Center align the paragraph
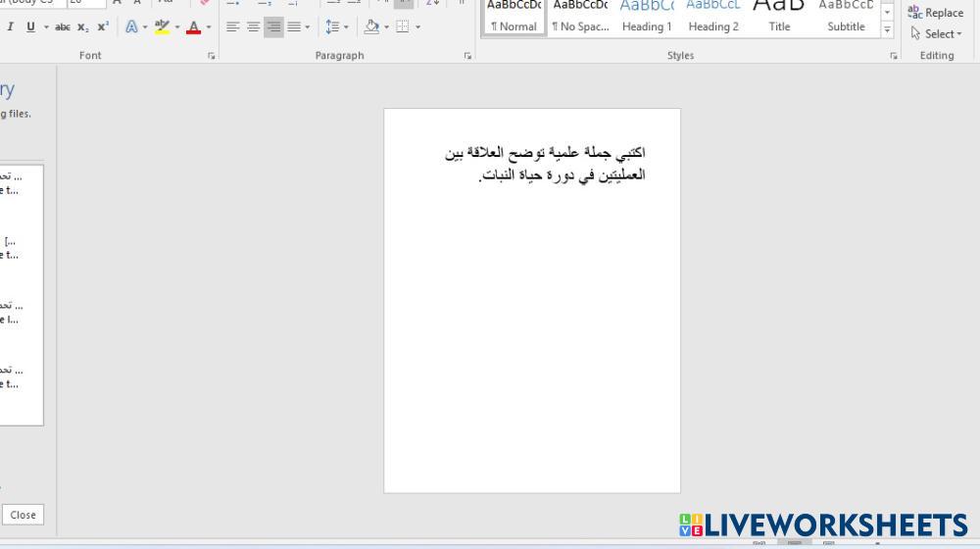Screen dimensions: 980x549 253,27
